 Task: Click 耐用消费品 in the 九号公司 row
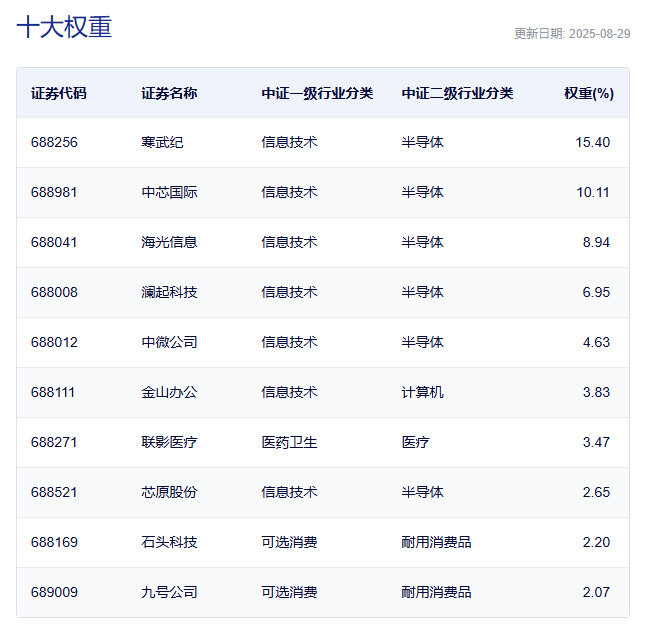pyautogui.click(x=436, y=592)
